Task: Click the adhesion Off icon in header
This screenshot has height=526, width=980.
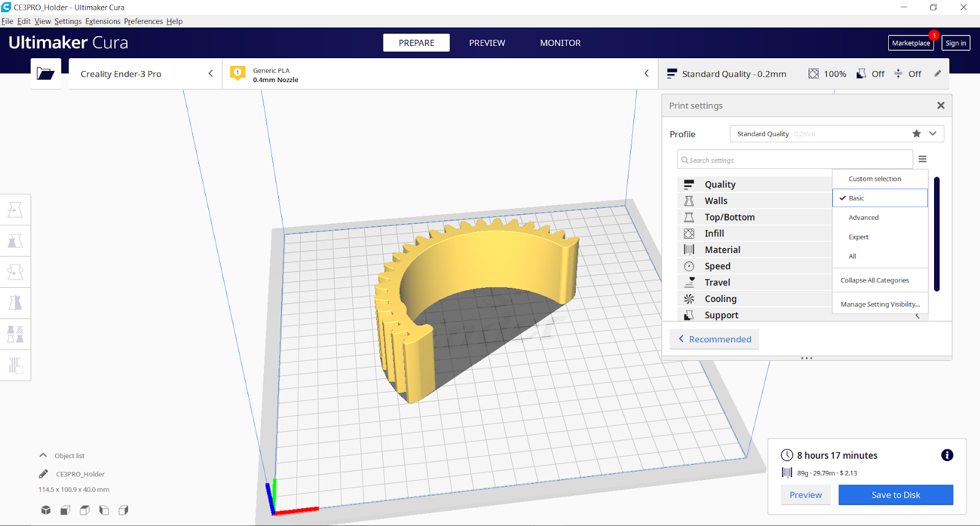Action: (898, 73)
